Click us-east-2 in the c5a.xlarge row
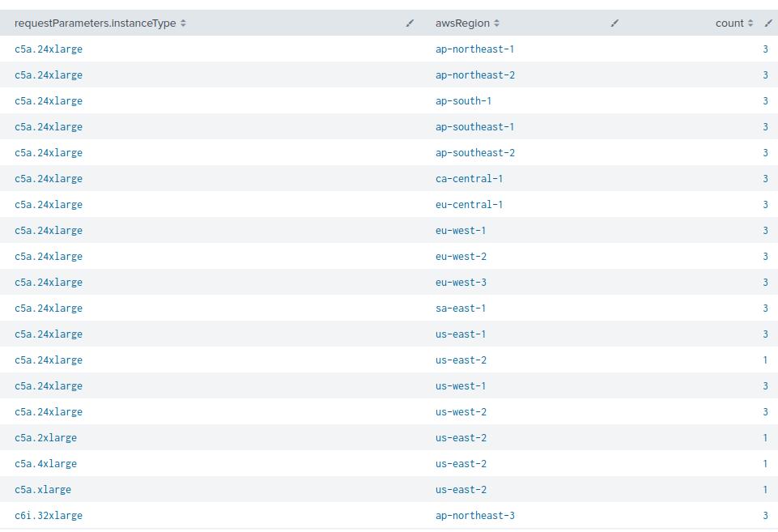 tap(461, 489)
